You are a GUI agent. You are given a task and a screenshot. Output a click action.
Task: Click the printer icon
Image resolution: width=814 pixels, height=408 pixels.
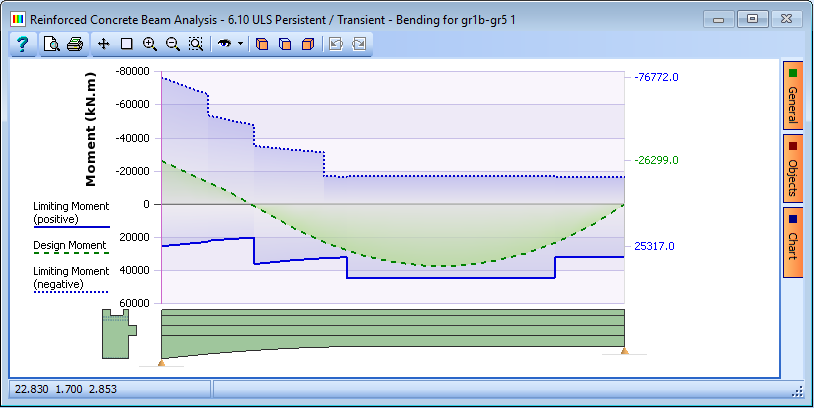point(75,44)
